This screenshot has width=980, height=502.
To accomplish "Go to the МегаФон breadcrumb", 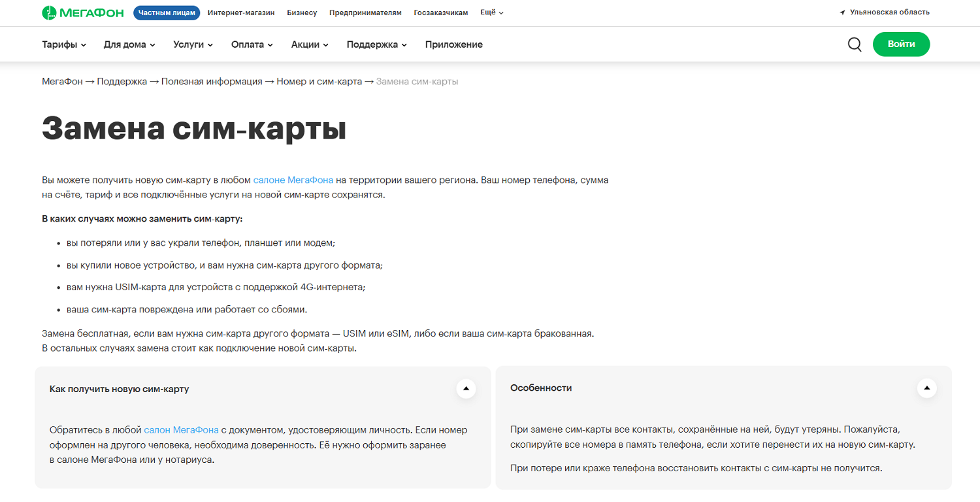I will click(62, 82).
